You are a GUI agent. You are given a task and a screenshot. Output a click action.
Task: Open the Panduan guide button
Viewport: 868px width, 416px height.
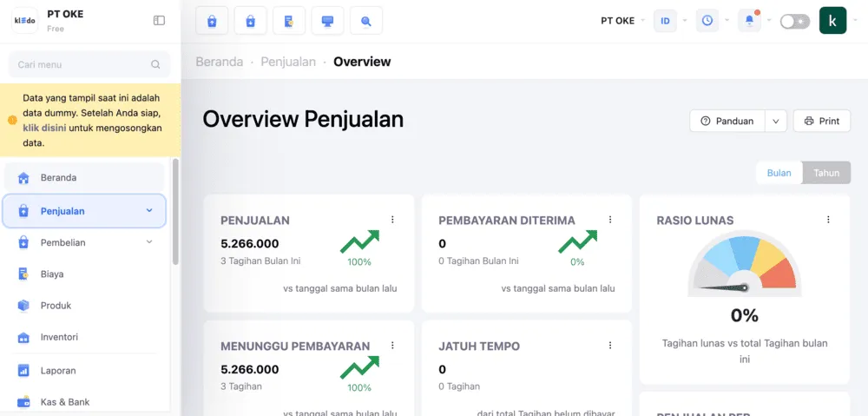click(x=727, y=121)
